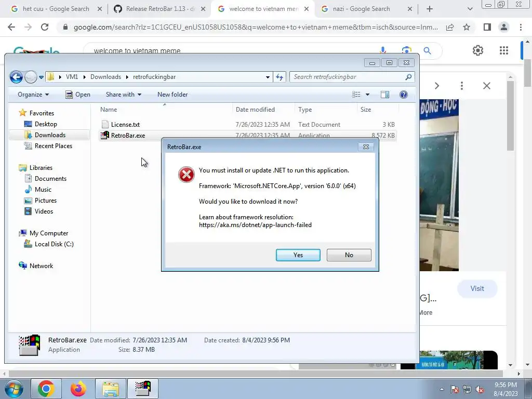Close the Google image preview panel
This screenshot has width=532, height=399.
[x=486, y=86]
